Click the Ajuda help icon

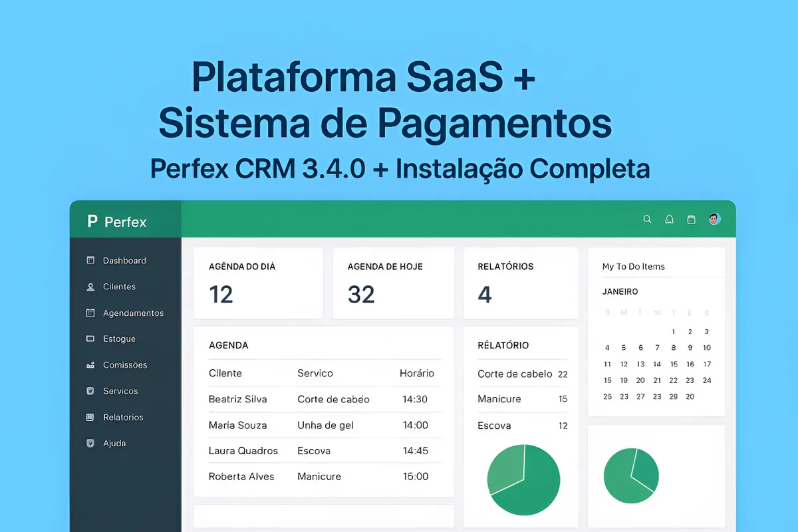click(90, 443)
